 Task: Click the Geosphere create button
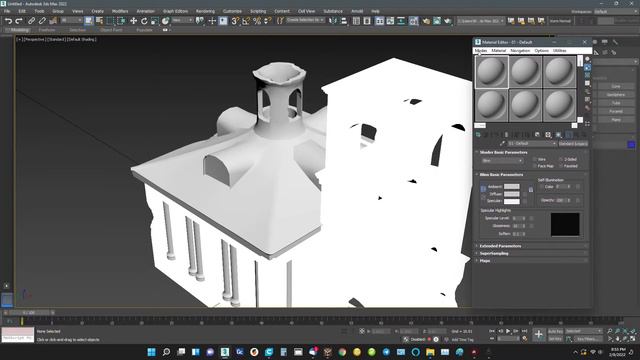coord(616,95)
